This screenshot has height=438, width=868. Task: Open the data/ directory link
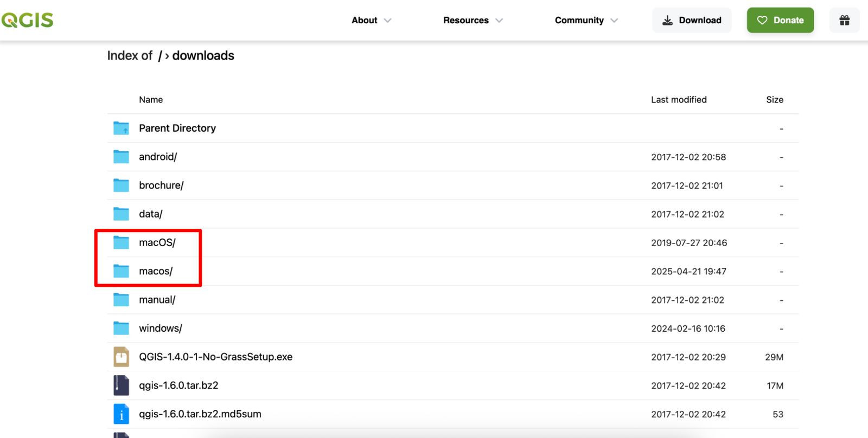(x=150, y=214)
